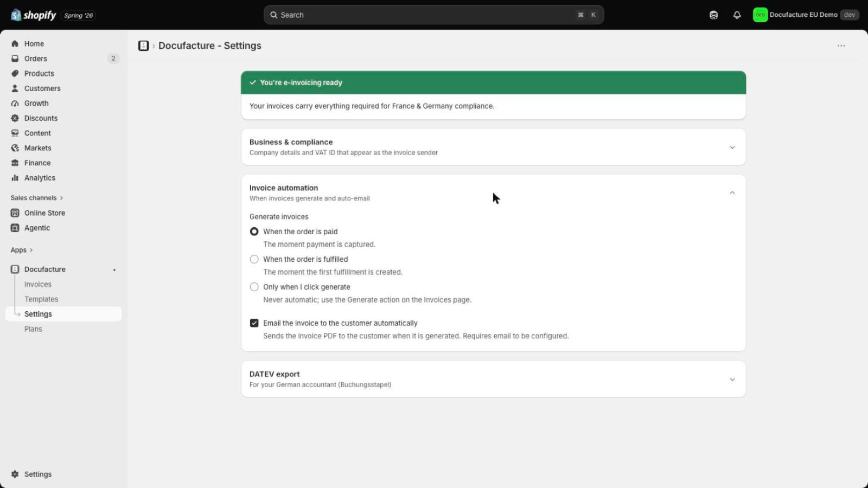Navigate to Orders page

pyautogui.click(x=36, y=59)
